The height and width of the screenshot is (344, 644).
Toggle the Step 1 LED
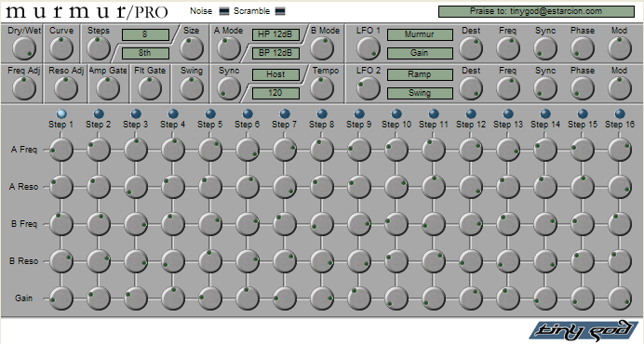(x=61, y=113)
